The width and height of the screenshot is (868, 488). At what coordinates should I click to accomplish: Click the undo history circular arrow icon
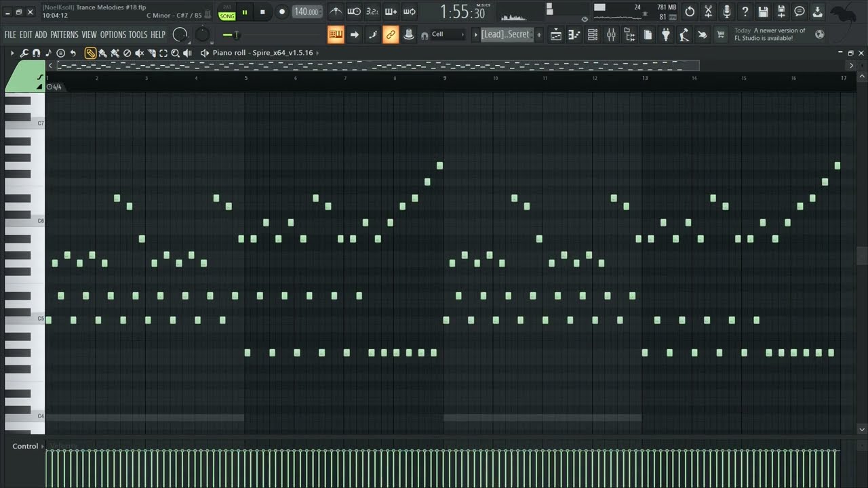tap(690, 12)
